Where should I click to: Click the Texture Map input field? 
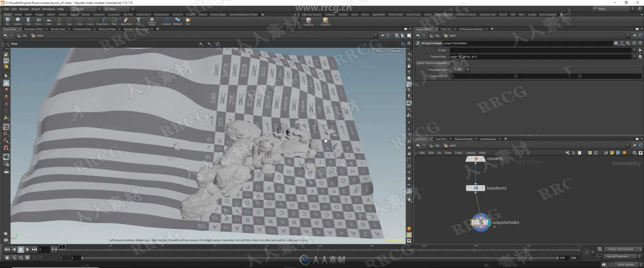click(x=540, y=57)
